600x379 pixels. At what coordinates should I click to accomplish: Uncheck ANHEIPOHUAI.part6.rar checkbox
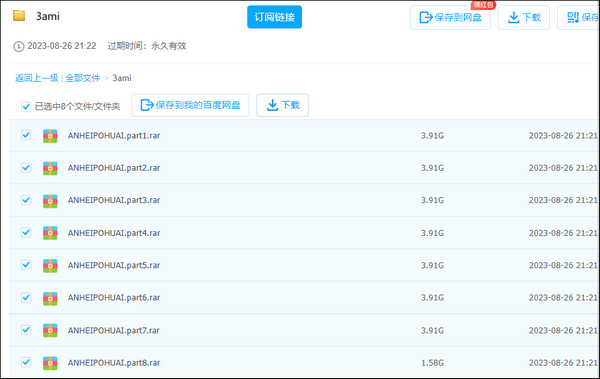pyautogui.click(x=26, y=297)
